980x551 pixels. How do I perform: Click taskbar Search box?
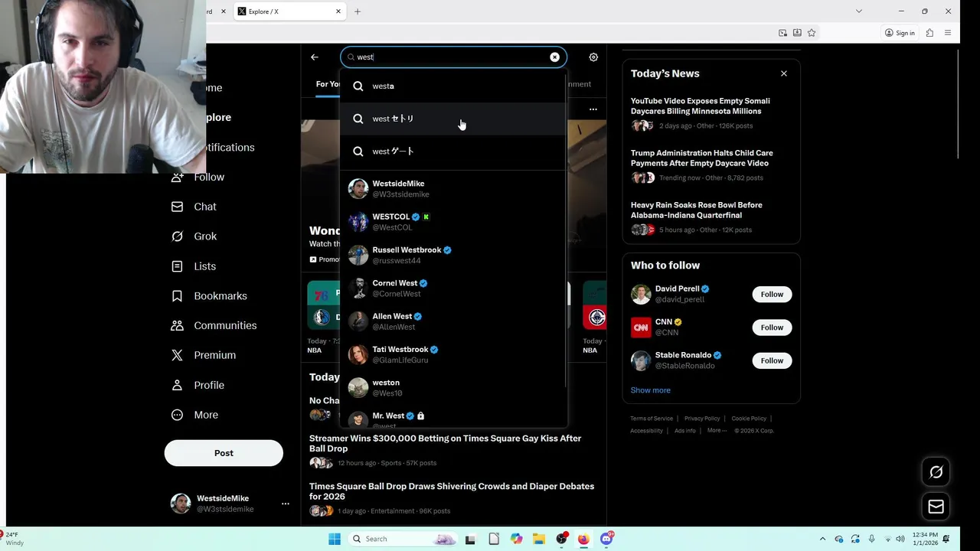click(404, 539)
